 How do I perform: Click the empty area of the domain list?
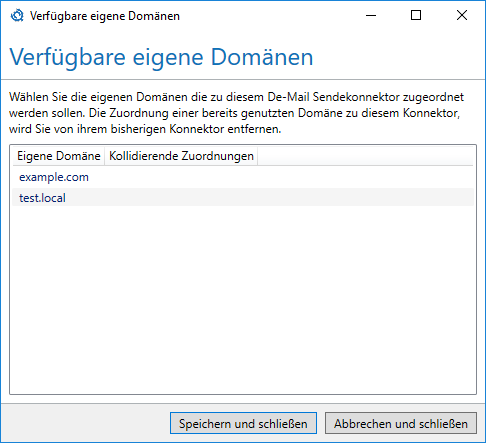(x=243, y=300)
